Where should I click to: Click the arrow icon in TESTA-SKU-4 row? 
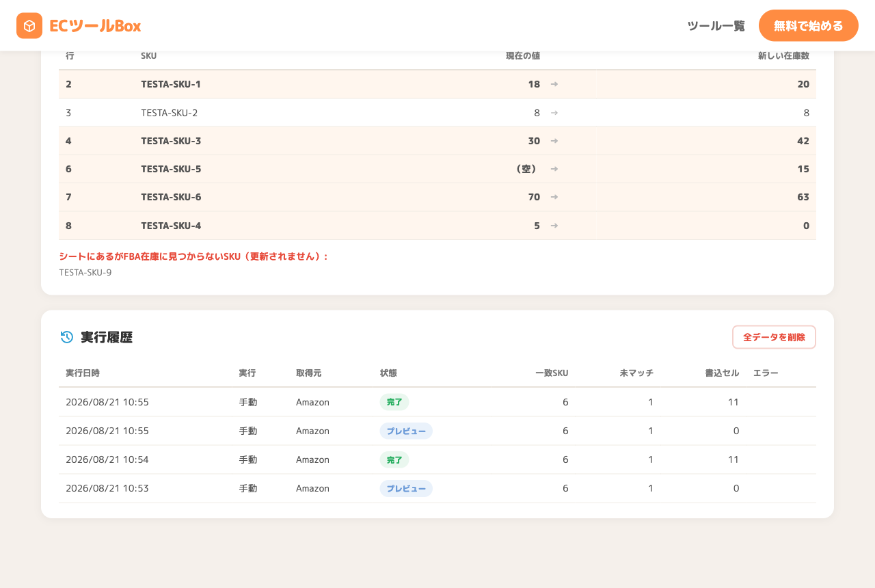point(554,226)
